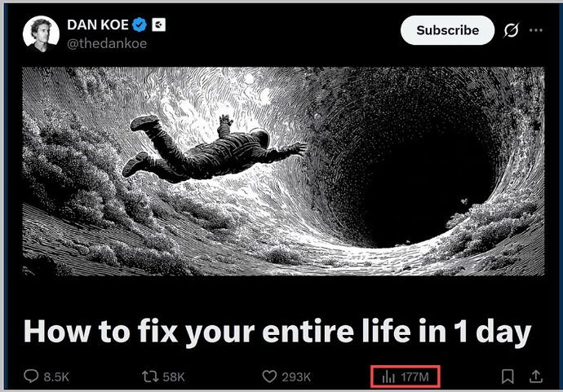The height and width of the screenshot is (392, 563).
Task: Click the Subscribe button
Action: [447, 30]
